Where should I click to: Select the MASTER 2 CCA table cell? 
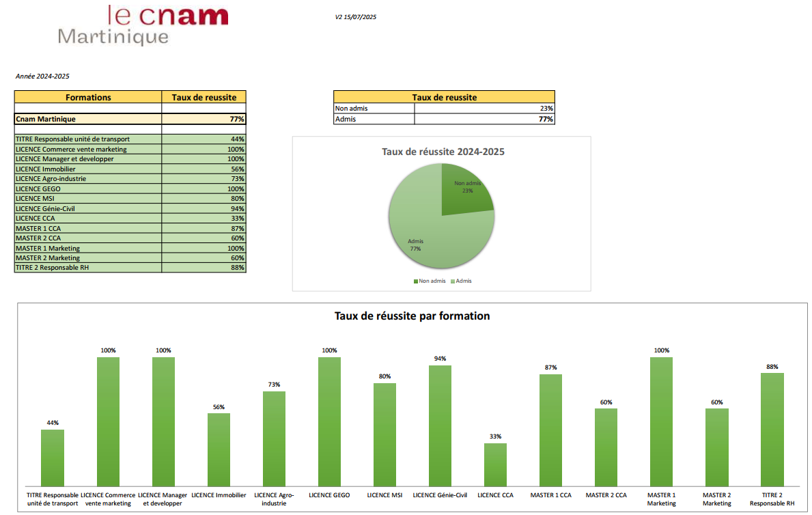88,238
